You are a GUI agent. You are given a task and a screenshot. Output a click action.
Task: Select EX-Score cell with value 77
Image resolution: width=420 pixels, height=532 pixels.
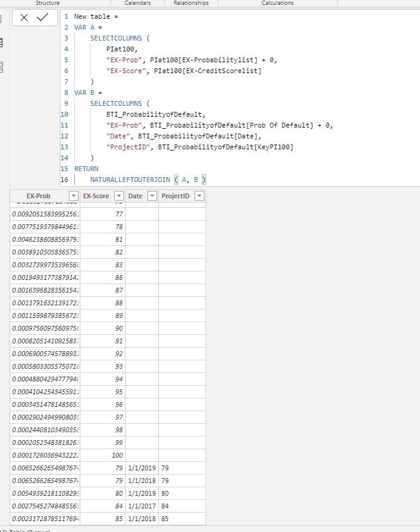tap(103, 214)
